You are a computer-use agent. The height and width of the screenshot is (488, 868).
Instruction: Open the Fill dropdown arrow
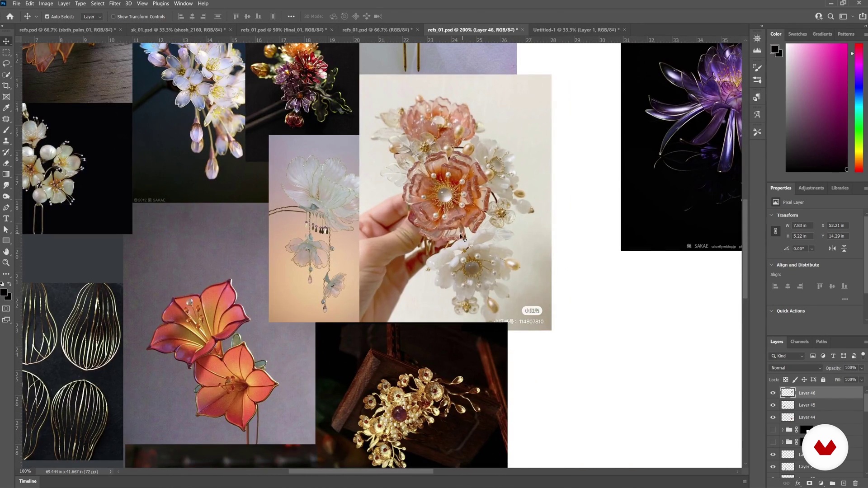point(862,380)
